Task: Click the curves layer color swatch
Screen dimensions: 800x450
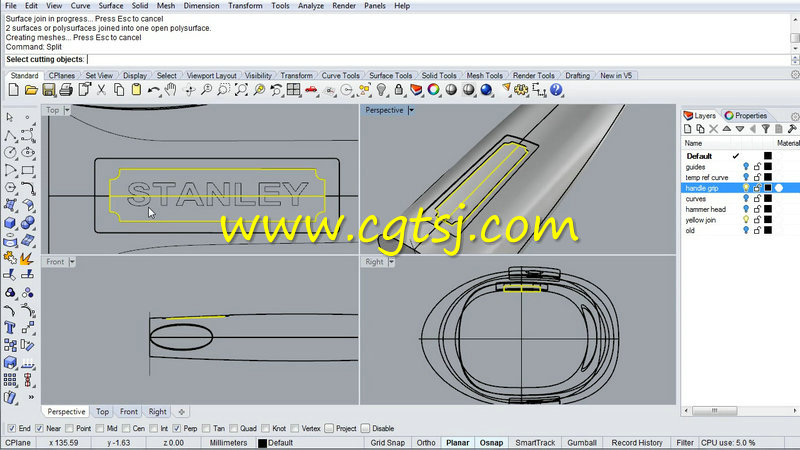Action: [x=768, y=198]
